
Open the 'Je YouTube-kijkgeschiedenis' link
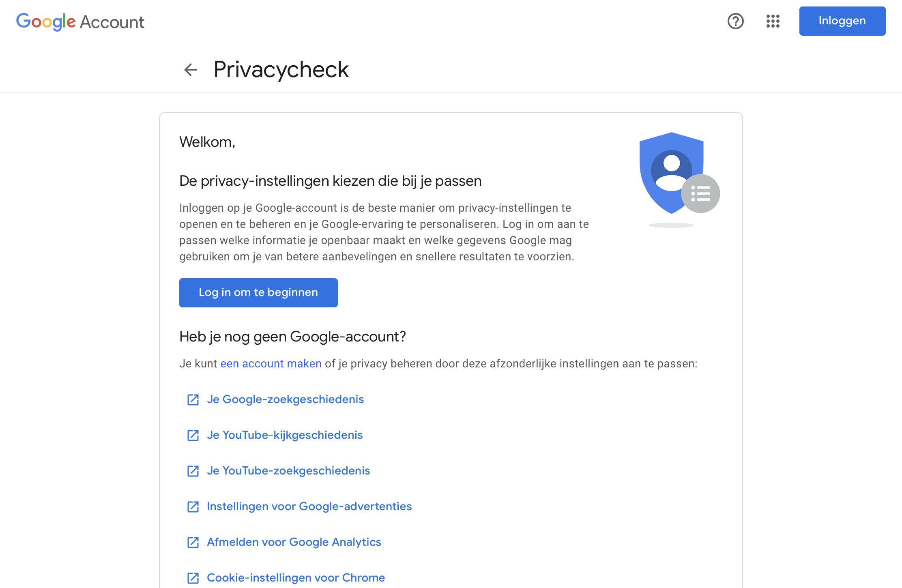[285, 435]
